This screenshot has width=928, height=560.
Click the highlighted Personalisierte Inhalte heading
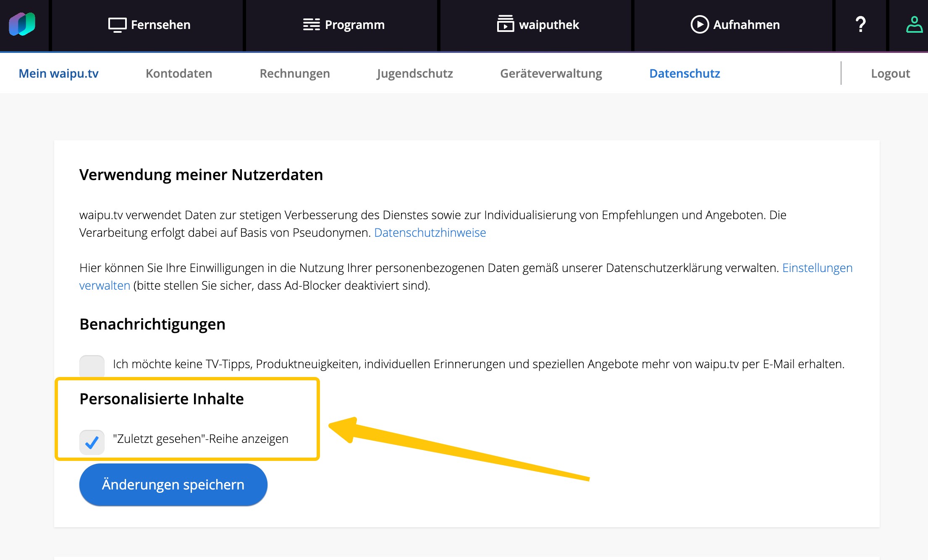click(x=161, y=398)
